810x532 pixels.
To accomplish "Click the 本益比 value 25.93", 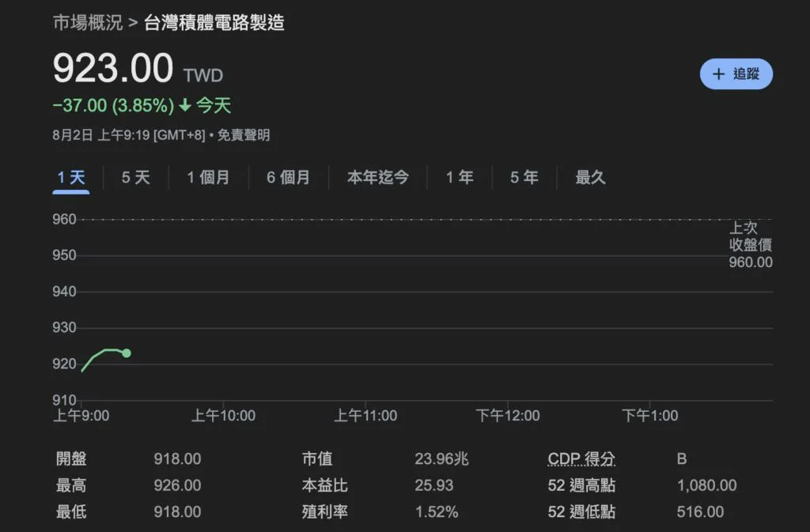I will tap(434, 485).
